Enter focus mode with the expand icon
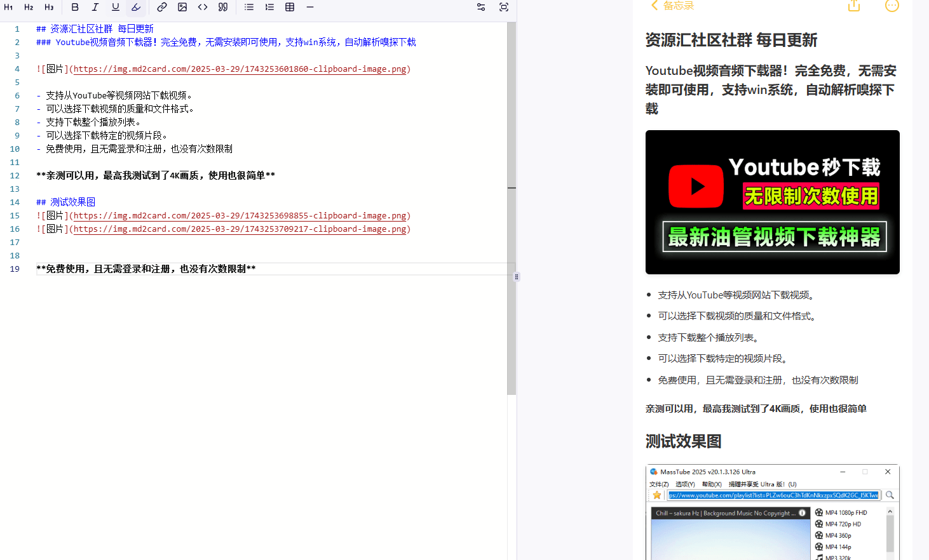Screen dimensions: 929x560 pos(504,7)
